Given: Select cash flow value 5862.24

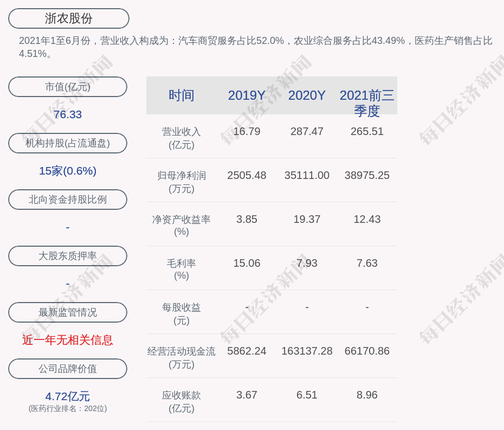Looking at the screenshot, I should tap(247, 351).
